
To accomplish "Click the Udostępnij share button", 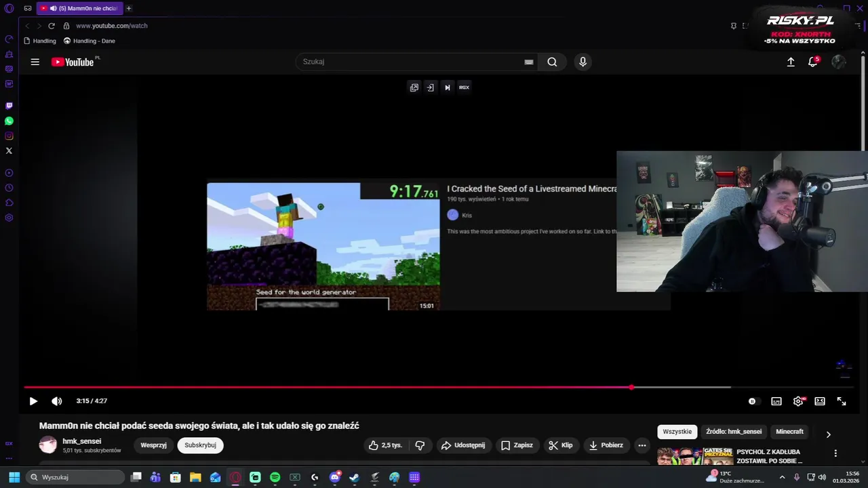I will coord(463,445).
